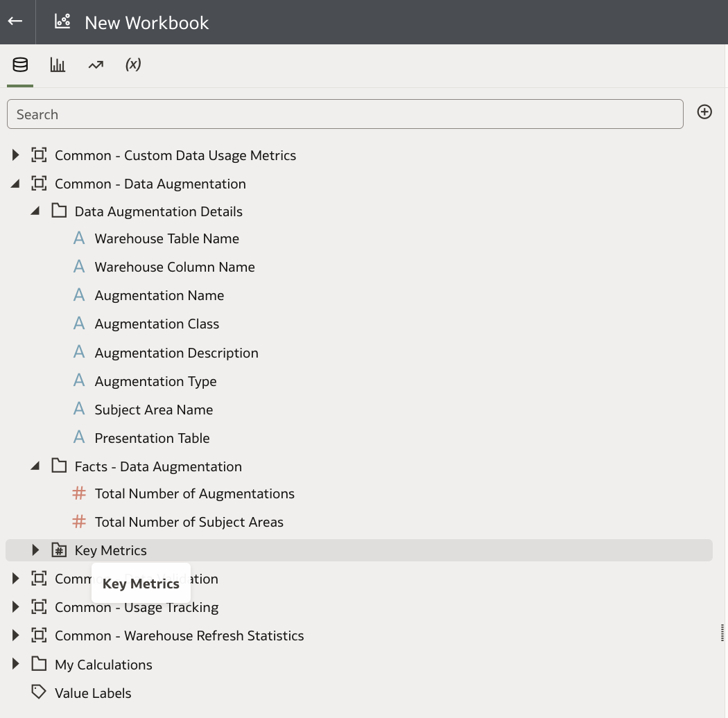The height and width of the screenshot is (718, 728).
Task: Select the Warehouse Table Name attribute
Action: 166,238
